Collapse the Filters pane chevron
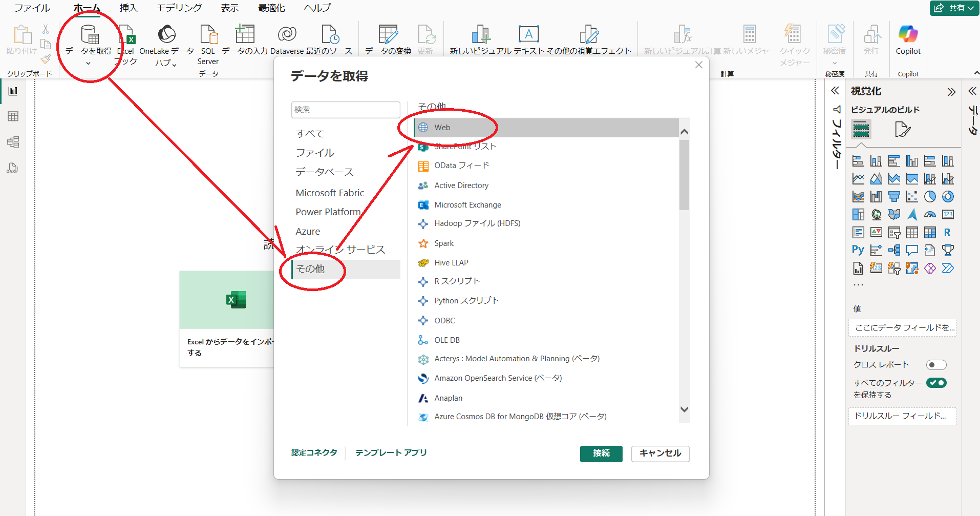 835,91
